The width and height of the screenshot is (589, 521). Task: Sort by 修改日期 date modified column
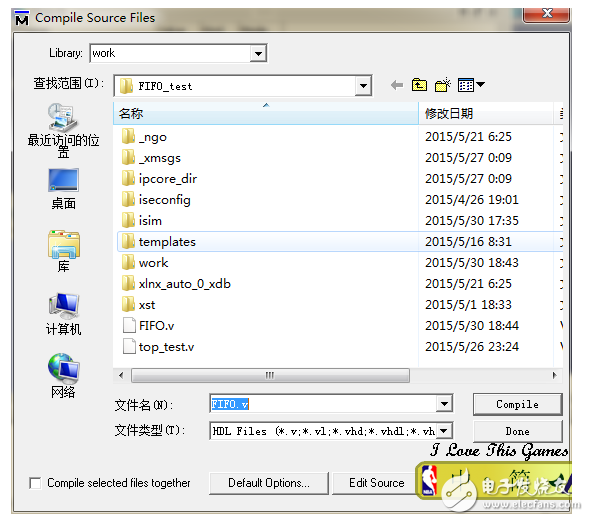click(486, 113)
